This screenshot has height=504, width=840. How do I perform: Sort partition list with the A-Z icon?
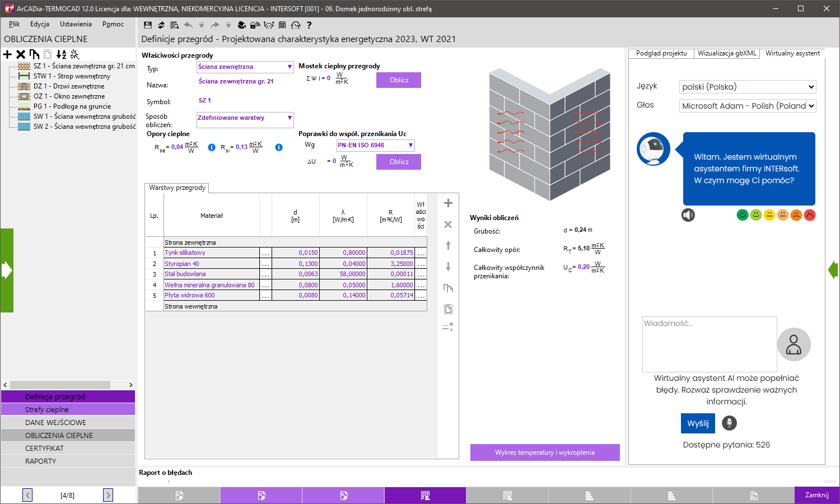(62, 54)
